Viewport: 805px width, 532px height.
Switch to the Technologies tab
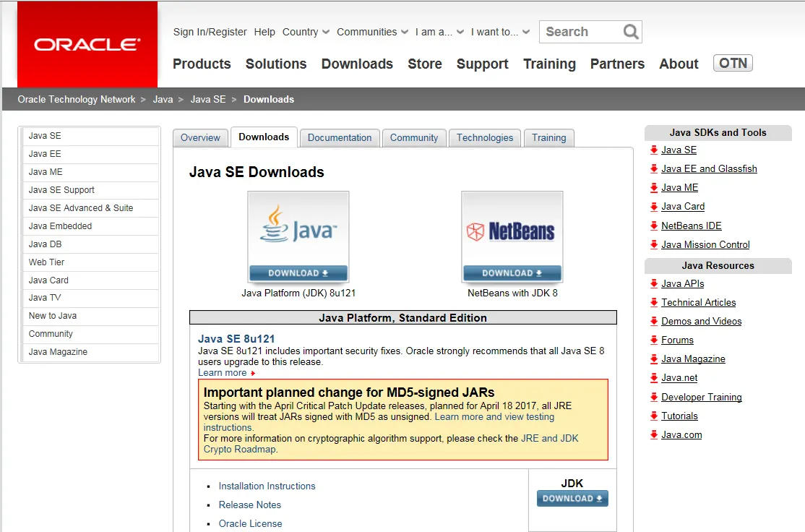(x=485, y=137)
